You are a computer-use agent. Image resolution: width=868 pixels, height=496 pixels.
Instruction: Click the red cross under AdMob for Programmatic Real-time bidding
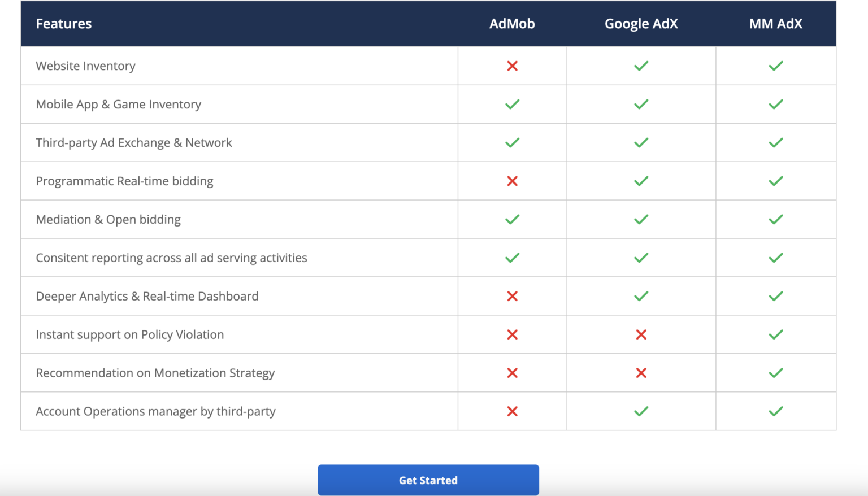[x=512, y=181]
